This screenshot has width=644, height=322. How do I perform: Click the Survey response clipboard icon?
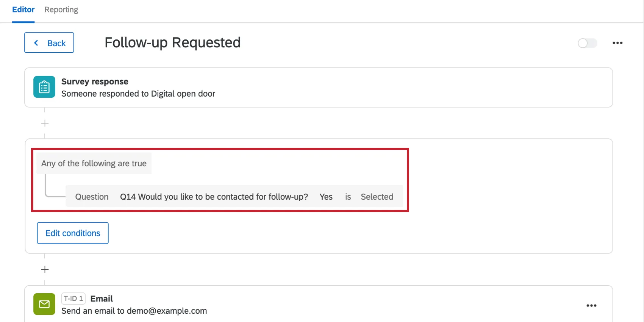click(x=44, y=87)
